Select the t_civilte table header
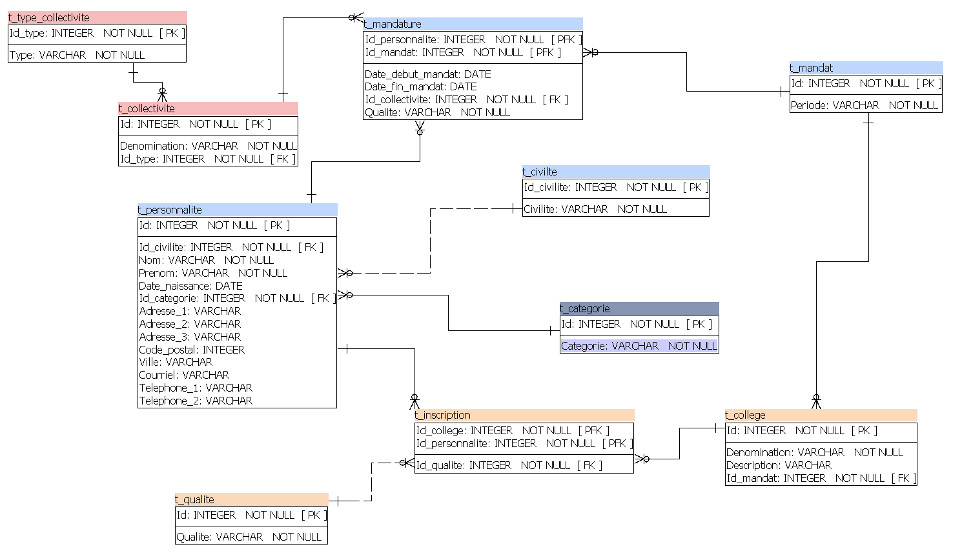 (616, 172)
